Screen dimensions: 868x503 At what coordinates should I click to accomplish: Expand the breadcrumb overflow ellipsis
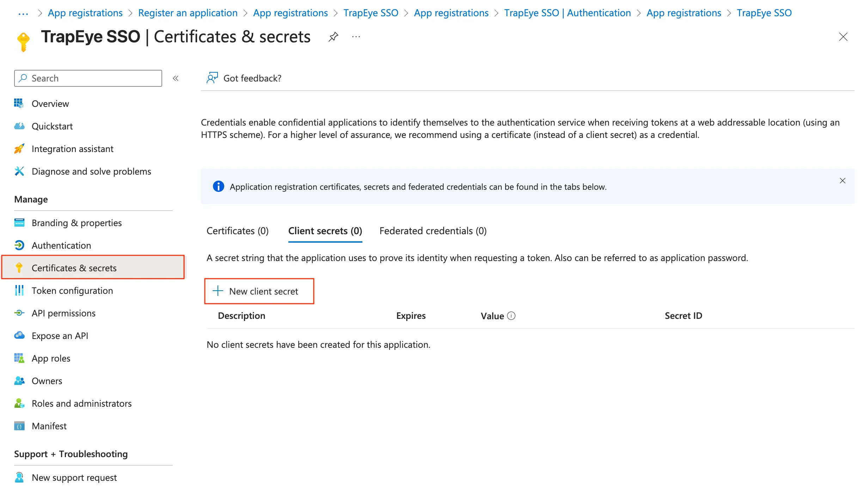[23, 13]
